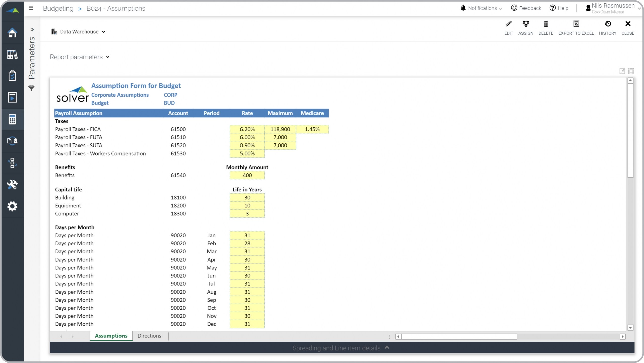Open the Settings gear in sidebar
Image resolution: width=644 pixels, height=363 pixels.
click(x=12, y=206)
